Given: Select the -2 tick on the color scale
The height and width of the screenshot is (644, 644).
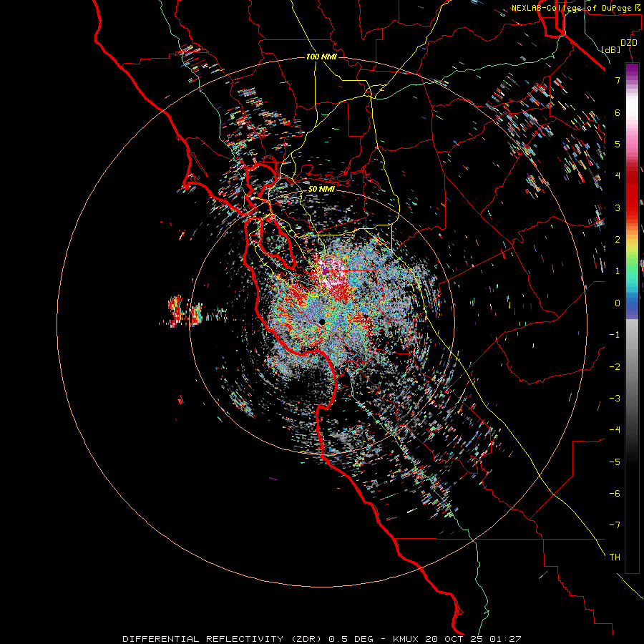Looking at the screenshot, I should [615, 367].
